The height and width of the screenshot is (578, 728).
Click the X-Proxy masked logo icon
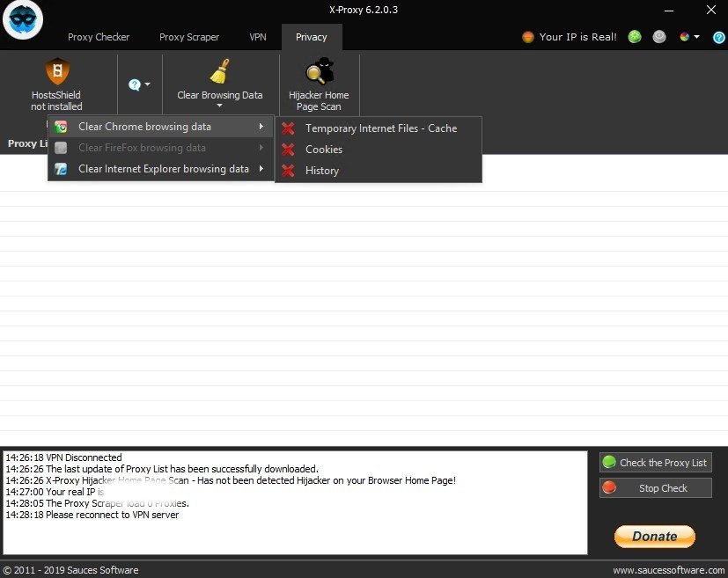tap(22, 20)
